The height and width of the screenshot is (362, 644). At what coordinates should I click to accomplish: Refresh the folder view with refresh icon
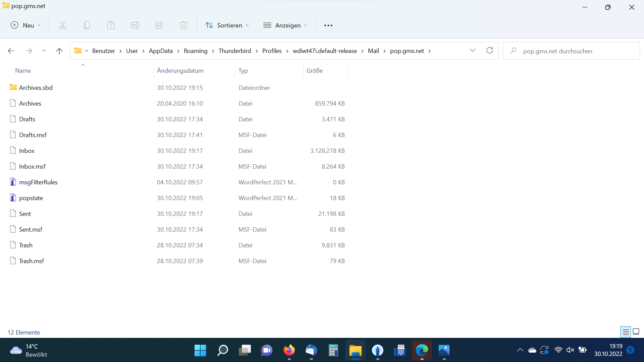click(x=490, y=51)
